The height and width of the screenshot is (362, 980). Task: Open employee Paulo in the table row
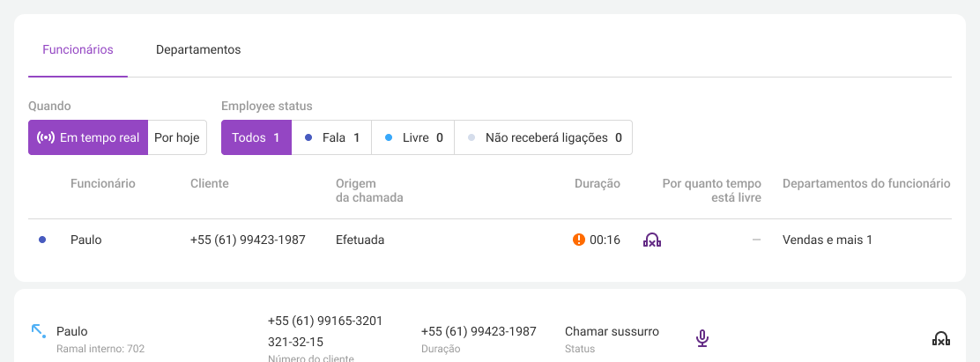(x=85, y=240)
